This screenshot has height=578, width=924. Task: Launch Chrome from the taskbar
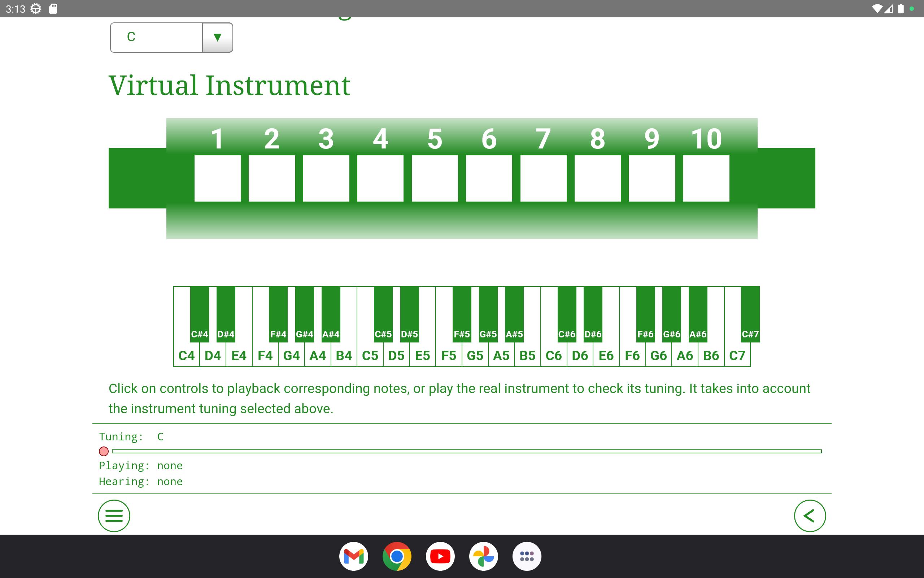pyautogui.click(x=397, y=556)
